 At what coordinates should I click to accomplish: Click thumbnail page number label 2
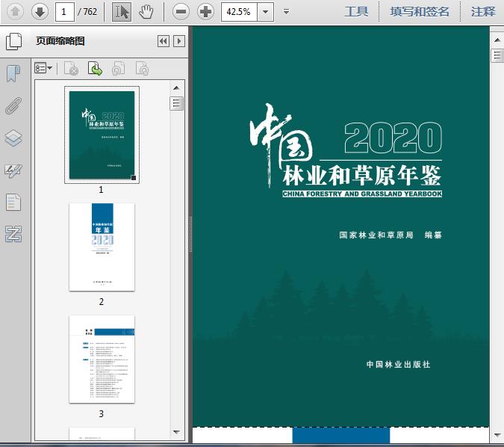click(102, 301)
